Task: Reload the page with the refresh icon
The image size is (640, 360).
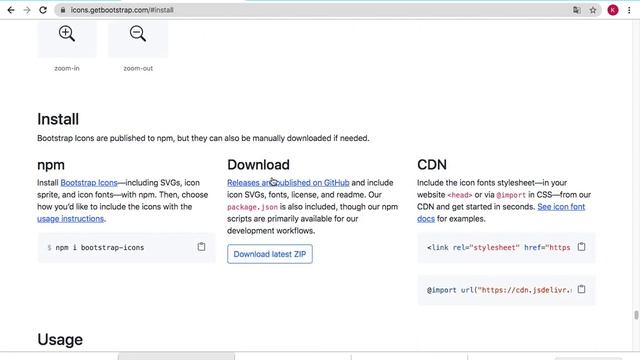Action: 43,10
